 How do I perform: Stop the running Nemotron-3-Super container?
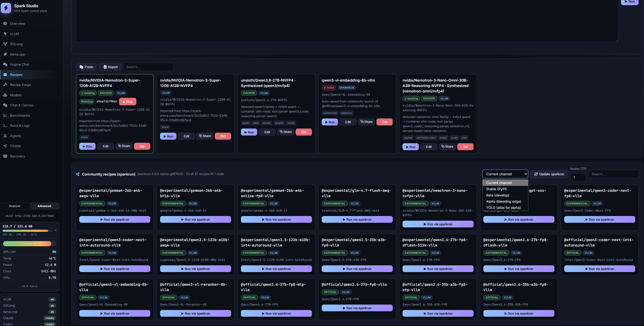[128, 102]
